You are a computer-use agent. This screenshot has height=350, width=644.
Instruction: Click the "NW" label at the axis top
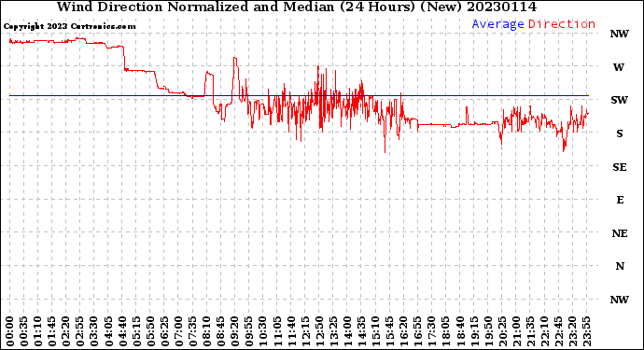pos(620,35)
